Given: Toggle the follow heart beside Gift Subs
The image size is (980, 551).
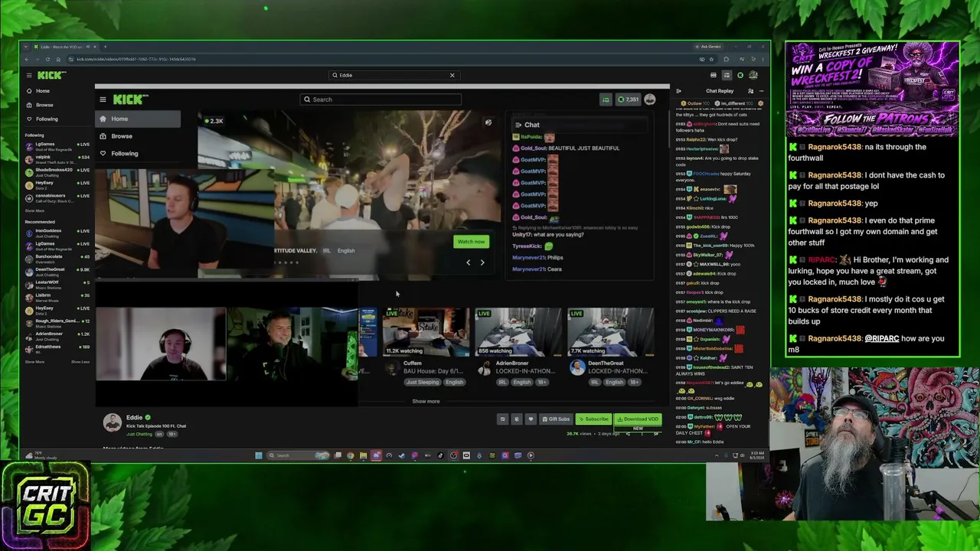Looking at the screenshot, I should click(x=531, y=419).
